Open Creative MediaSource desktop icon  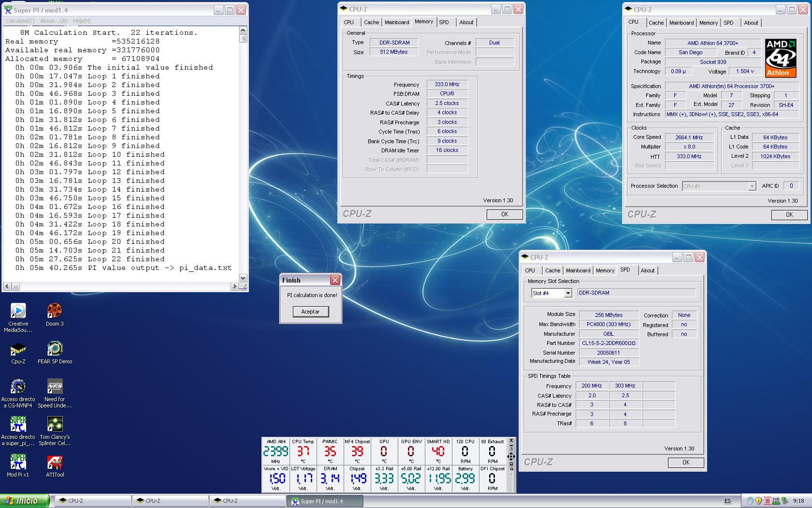pos(18,312)
